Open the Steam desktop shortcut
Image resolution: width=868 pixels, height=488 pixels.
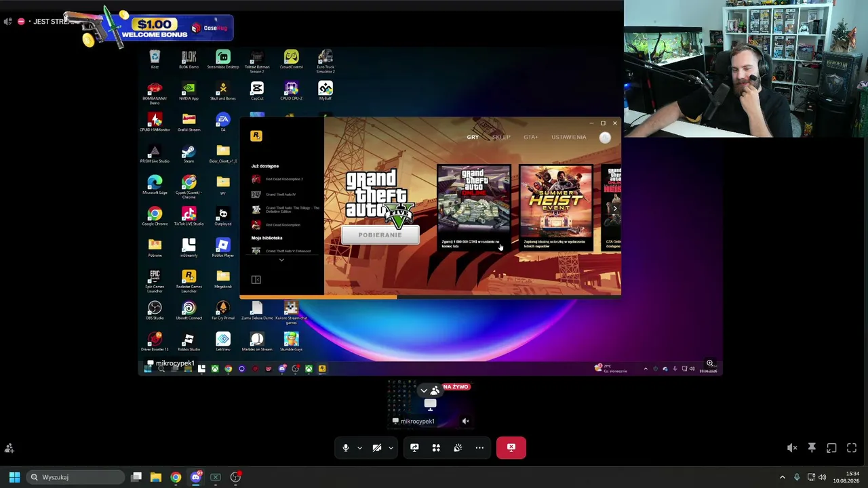tap(189, 153)
